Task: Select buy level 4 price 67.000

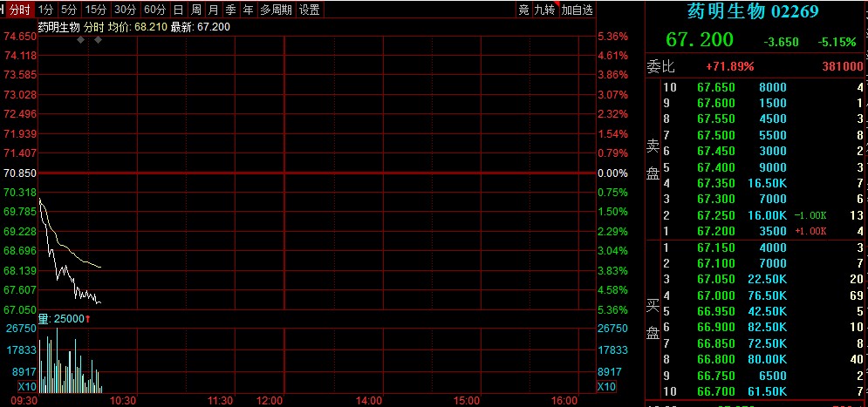Action: (x=715, y=295)
